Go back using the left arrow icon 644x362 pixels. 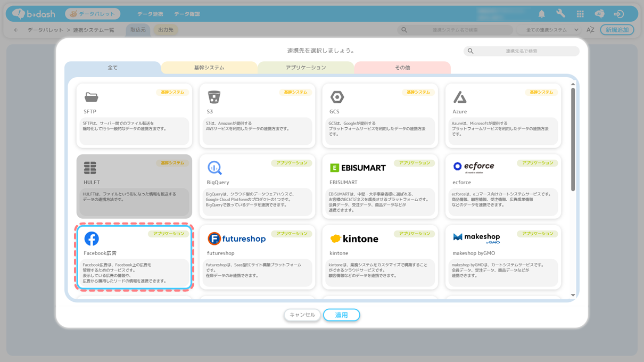(16, 30)
